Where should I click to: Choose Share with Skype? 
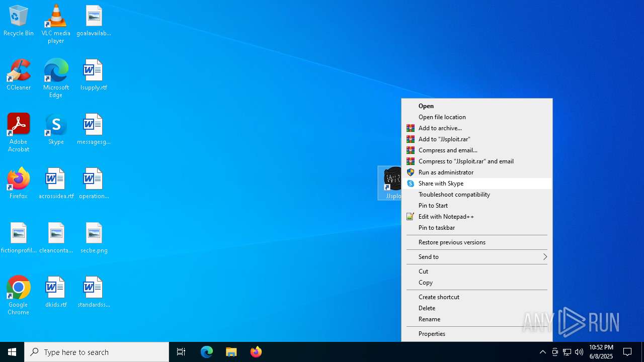(x=477, y=184)
